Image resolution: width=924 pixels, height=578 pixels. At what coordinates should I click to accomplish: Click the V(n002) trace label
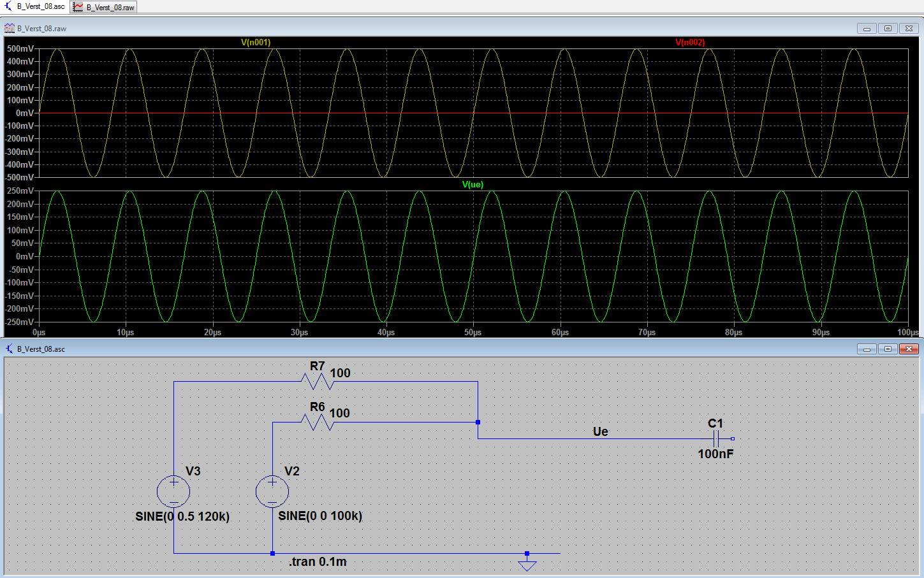coord(690,43)
